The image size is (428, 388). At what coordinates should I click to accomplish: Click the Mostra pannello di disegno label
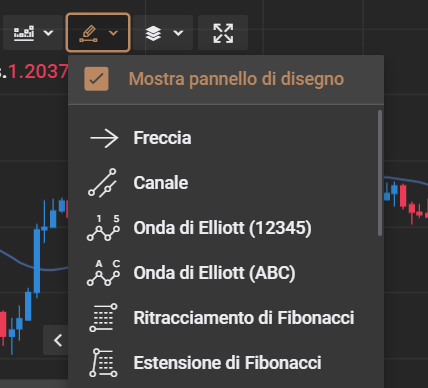[x=236, y=79]
